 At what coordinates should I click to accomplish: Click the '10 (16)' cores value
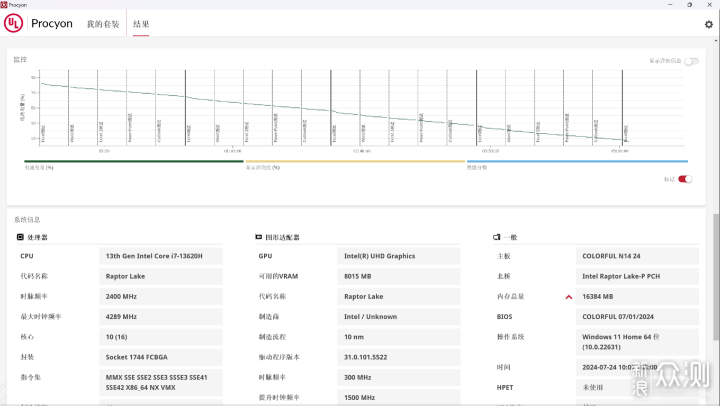point(161,337)
